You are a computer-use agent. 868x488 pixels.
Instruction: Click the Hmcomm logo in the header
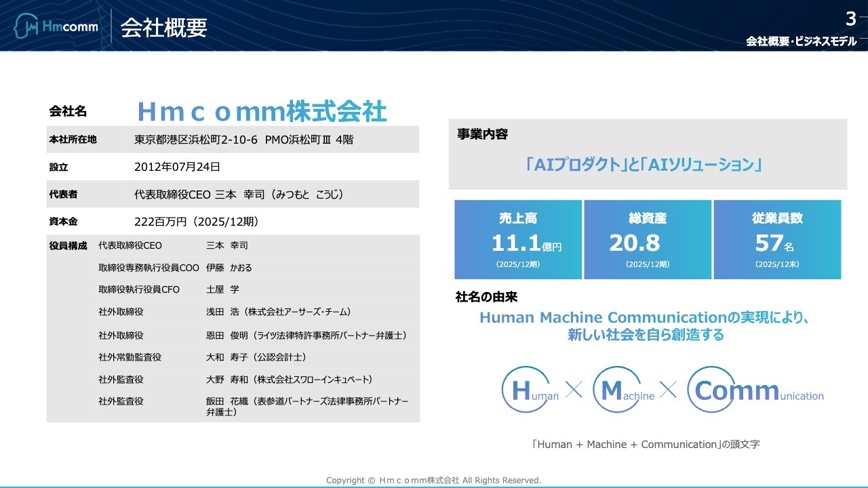coord(56,27)
